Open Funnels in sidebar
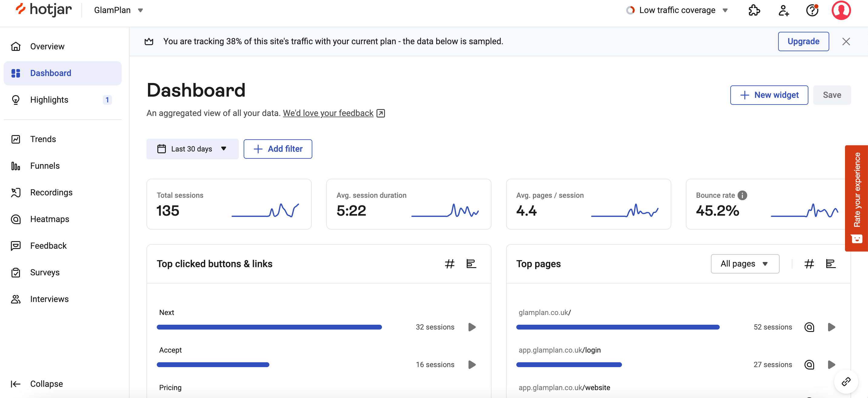Image resolution: width=868 pixels, height=398 pixels. tap(63, 166)
